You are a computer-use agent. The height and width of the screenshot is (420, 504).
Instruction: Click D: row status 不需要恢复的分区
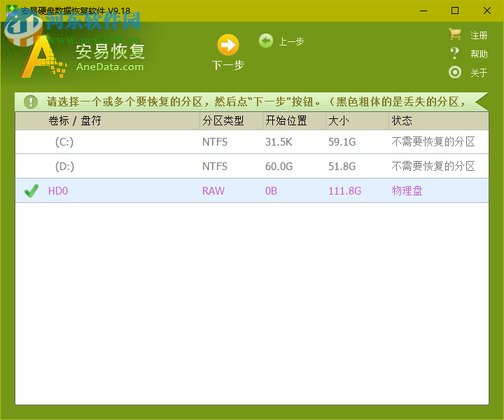pos(433,166)
